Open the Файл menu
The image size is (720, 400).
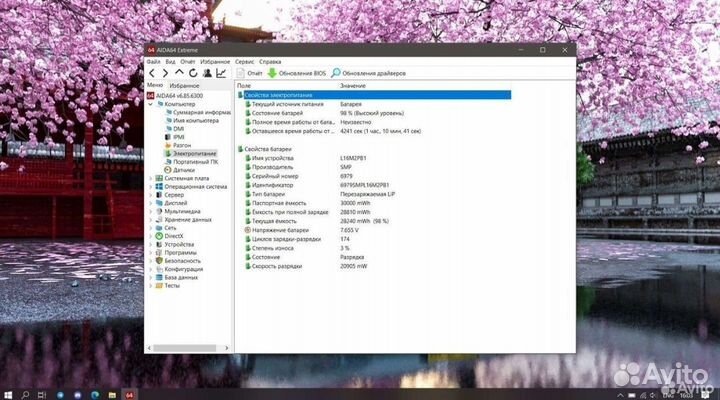click(153, 62)
